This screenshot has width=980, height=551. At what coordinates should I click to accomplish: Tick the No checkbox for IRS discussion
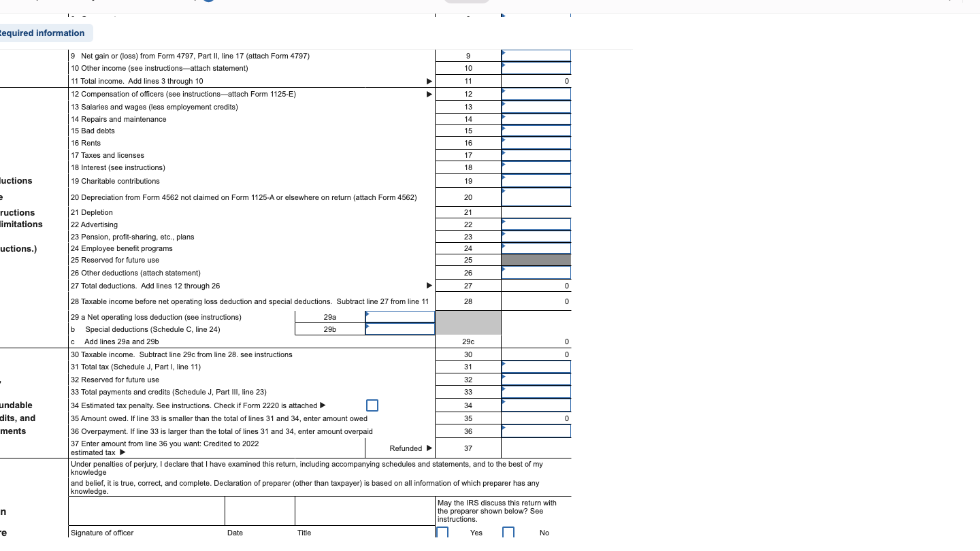tap(508, 533)
